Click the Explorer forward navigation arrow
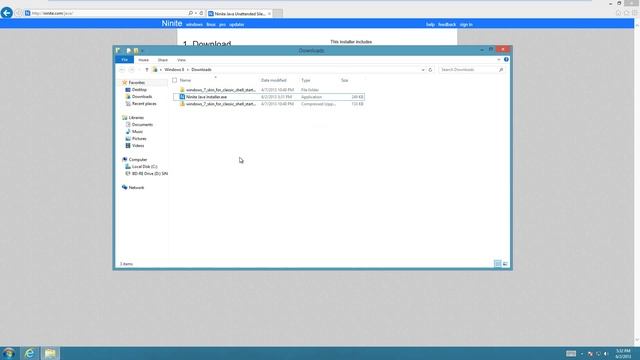640x360 pixels. 131,70
